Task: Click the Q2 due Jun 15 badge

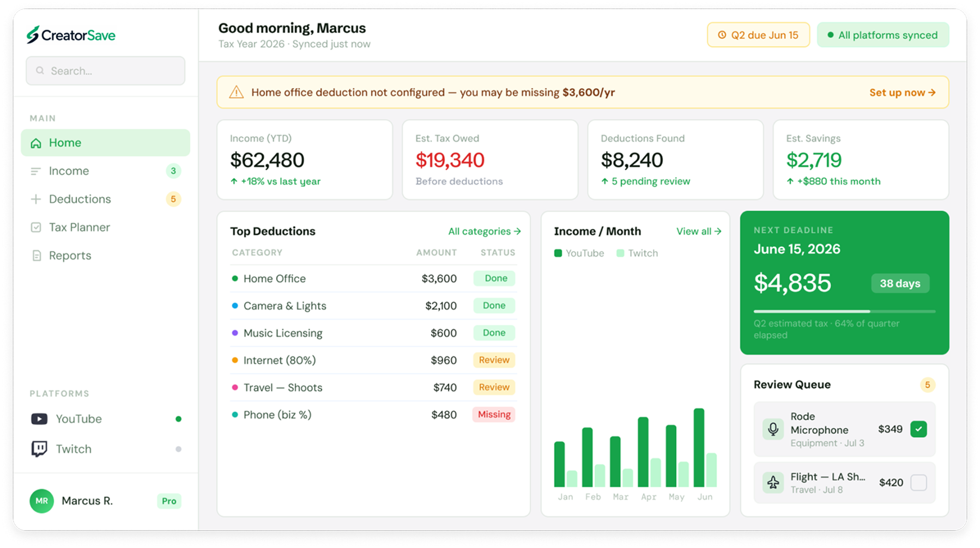Action: pos(758,34)
